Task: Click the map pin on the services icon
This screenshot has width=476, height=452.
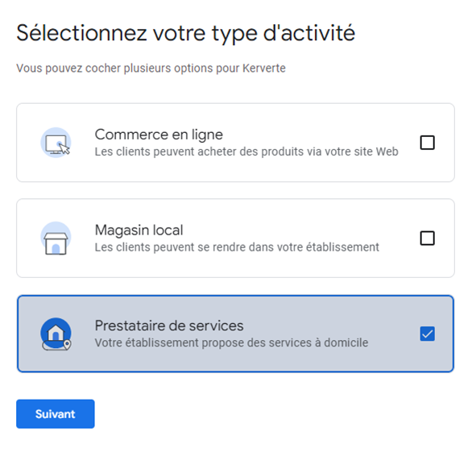Action: click(68, 344)
